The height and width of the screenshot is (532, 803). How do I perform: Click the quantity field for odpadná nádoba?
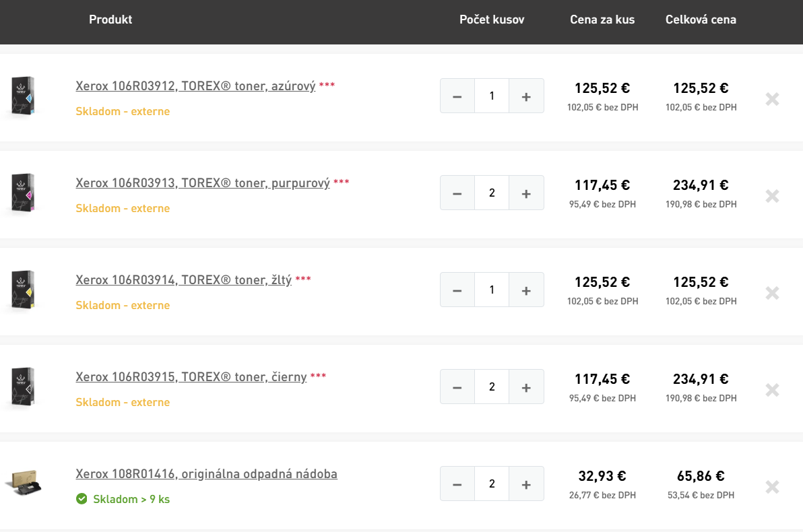[492, 484]
